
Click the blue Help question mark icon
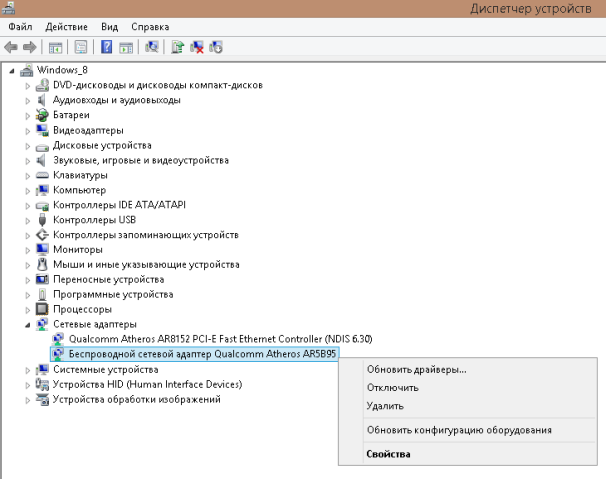pyautogui.click(x=106, y=47)
